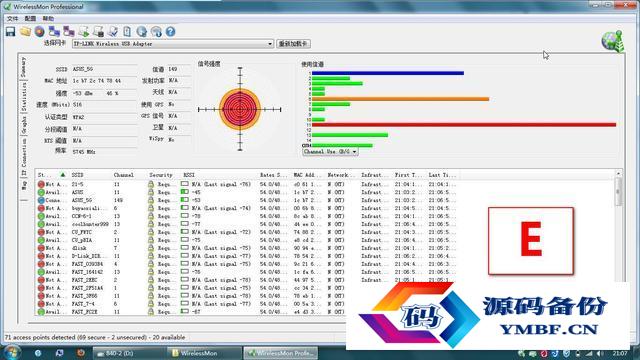Sort list by the Channel column header
Screen dimensions: 640x360
coord(124,175)
